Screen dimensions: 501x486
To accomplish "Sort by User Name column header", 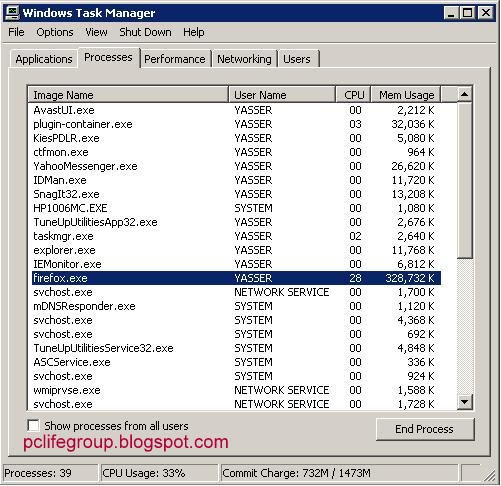I will point(282,95).
